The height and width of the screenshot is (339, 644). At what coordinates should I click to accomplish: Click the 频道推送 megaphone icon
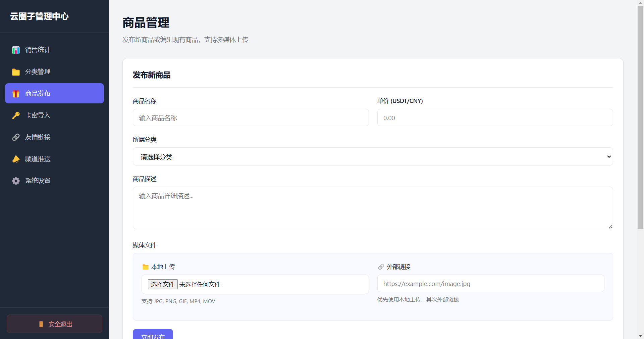point(16,159)
